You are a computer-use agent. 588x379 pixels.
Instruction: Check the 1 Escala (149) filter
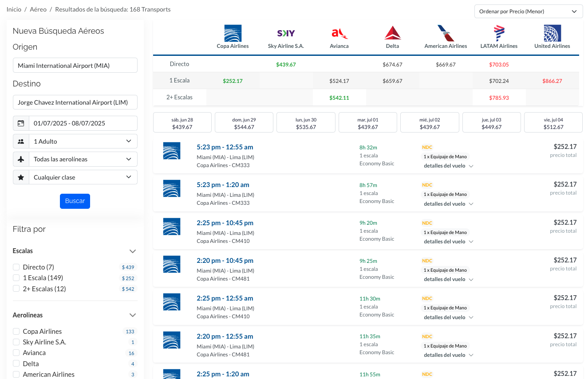click(x=16, y=277)
